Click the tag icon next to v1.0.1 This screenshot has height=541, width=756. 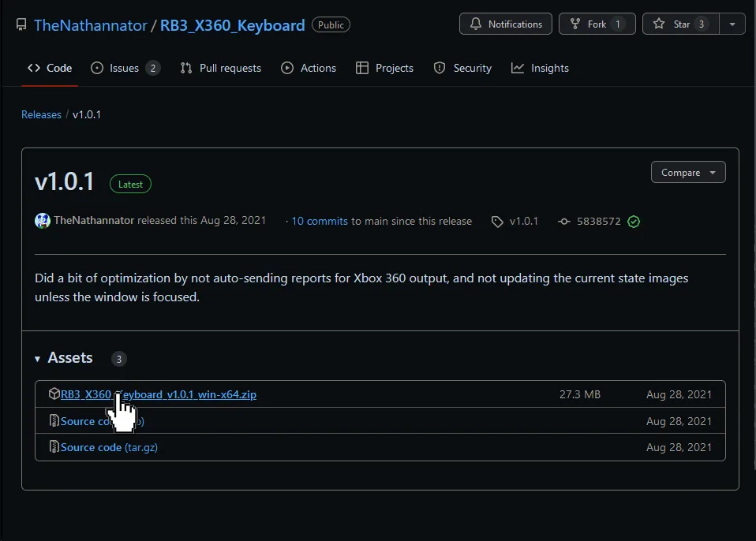coord(496,222)
